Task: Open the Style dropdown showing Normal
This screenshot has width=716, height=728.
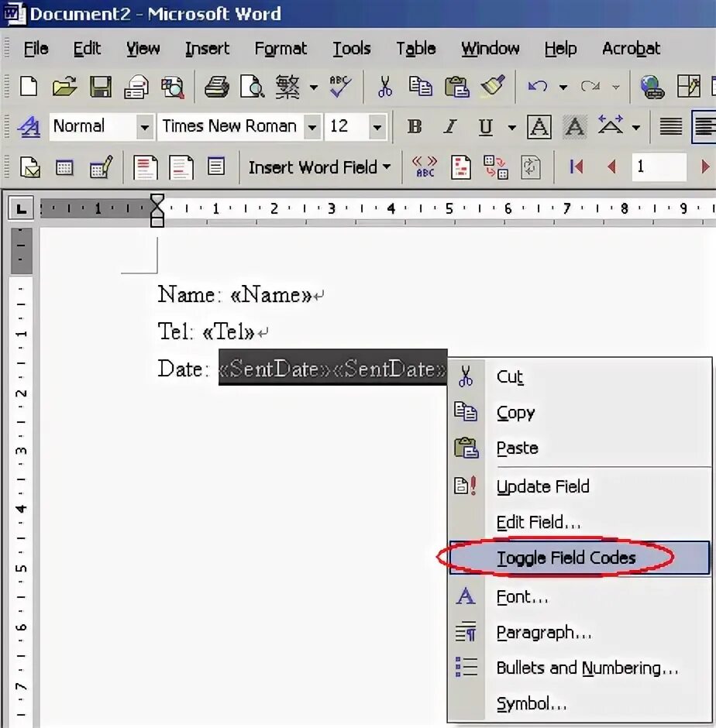Action: point(144,127)
